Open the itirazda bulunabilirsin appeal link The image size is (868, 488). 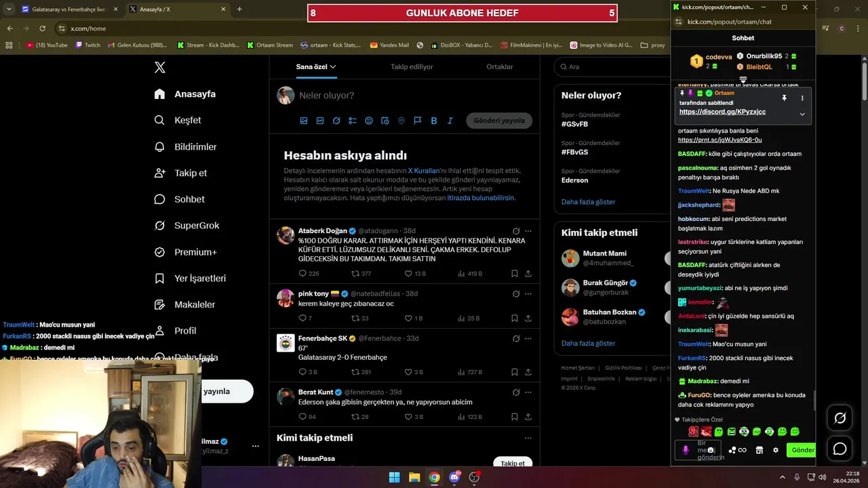481,198
